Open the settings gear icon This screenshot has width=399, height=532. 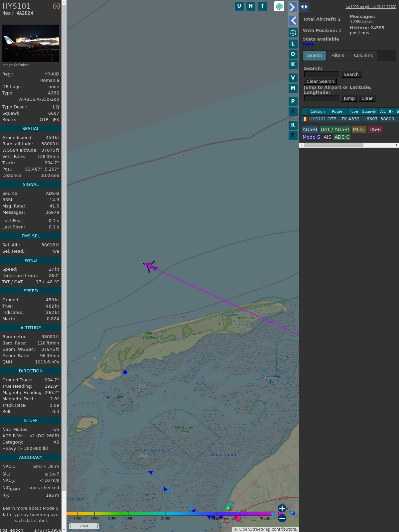[x=293, y=33]
